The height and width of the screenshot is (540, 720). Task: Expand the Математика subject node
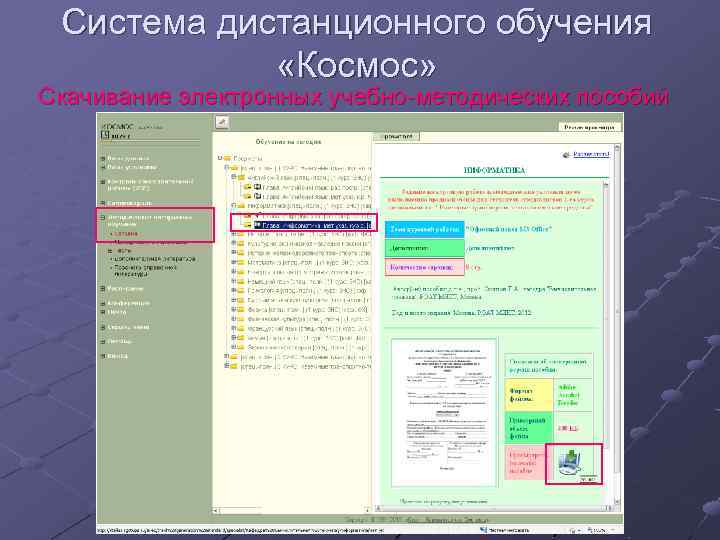[234, 262]
